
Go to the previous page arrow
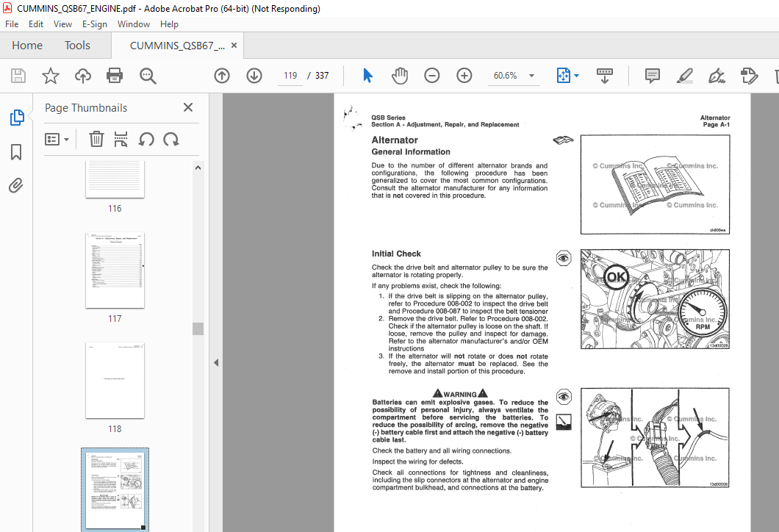coord(222,76)
